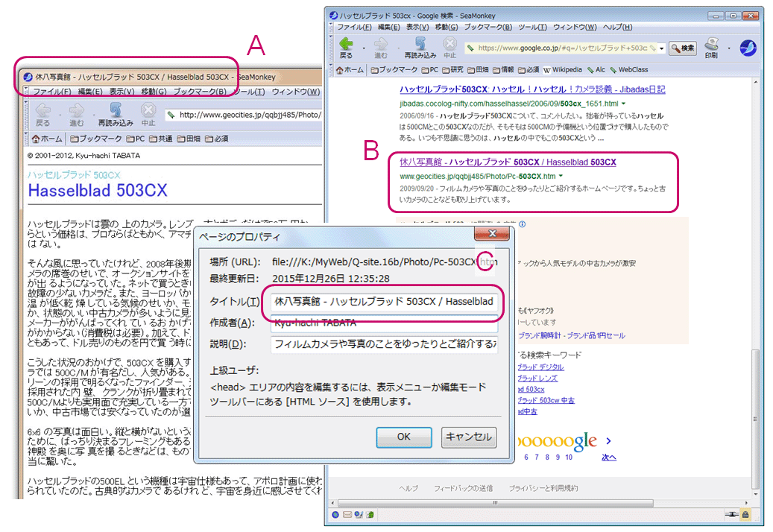Click the next-page chevron beside the Google logo
Viewport: 773px width, 532px height.
pos(608,441)
